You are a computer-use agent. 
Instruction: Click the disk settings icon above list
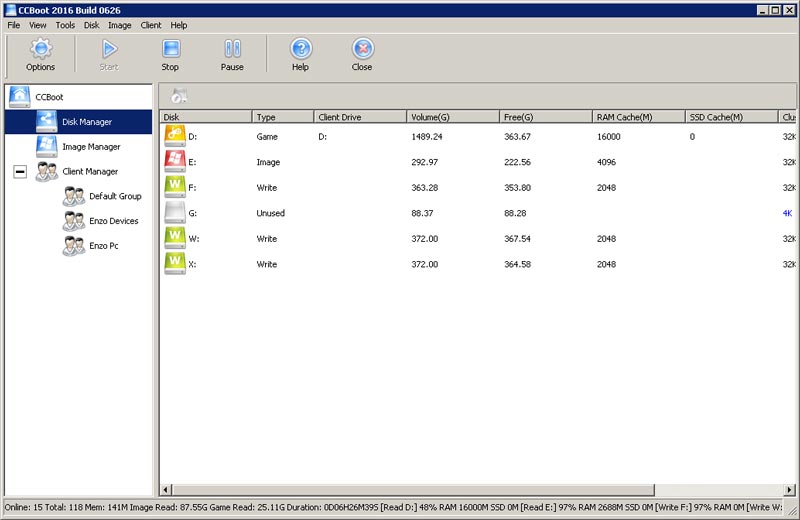[178, 96]
